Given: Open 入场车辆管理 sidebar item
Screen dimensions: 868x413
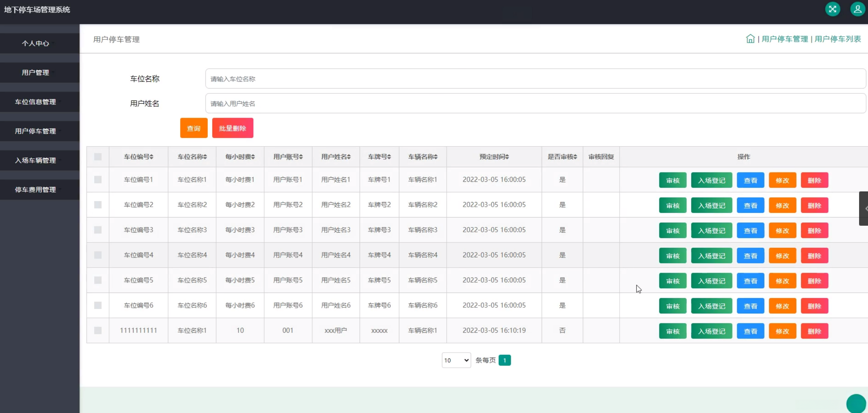Looking at the screenshot, I should pyautogui.click(x=36, y=160).
